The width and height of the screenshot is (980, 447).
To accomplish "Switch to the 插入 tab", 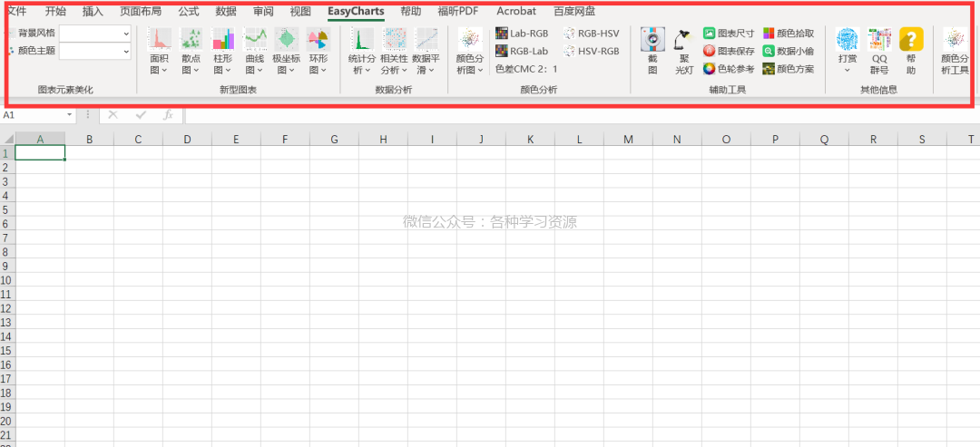I will click(93, 11).
